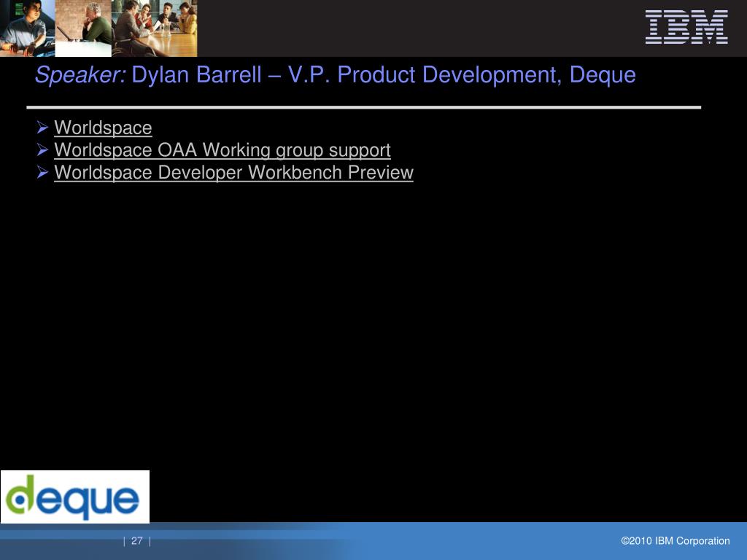This screenshot has height=560, width=747.
Task: Click the slide number 27
Action: (136, 541)
